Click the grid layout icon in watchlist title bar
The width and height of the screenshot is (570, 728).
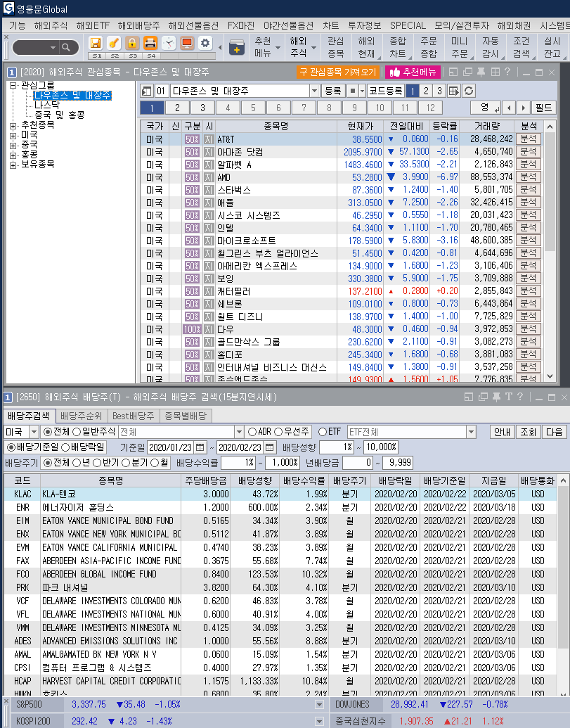point(495,72)
